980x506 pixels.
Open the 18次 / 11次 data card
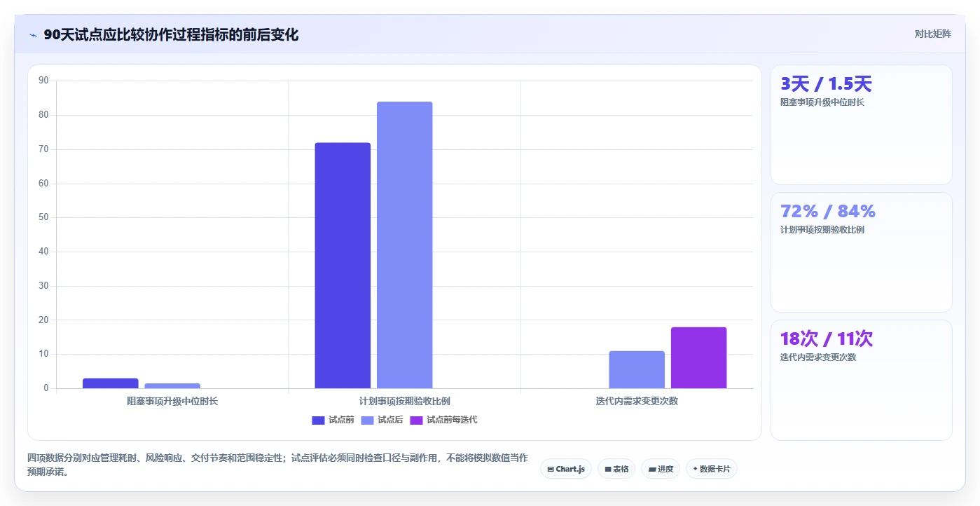pos(861,380)
